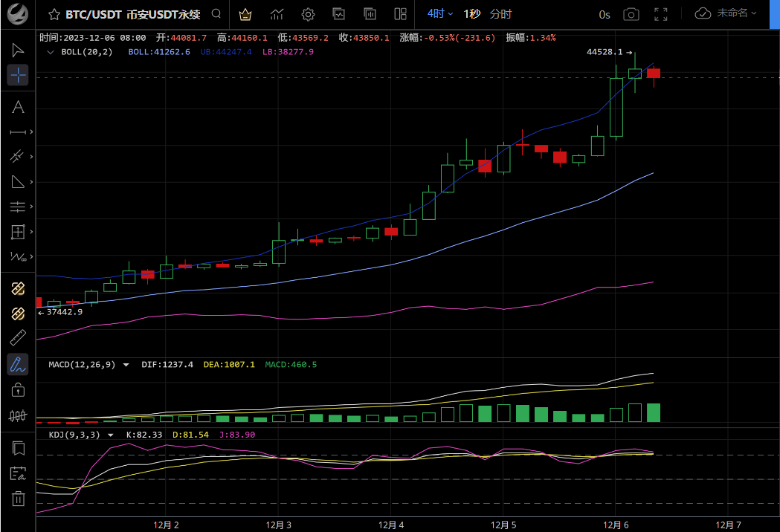
Task: Open indicator templates icon
Action: pyautogui.click(x=339, y=14)
